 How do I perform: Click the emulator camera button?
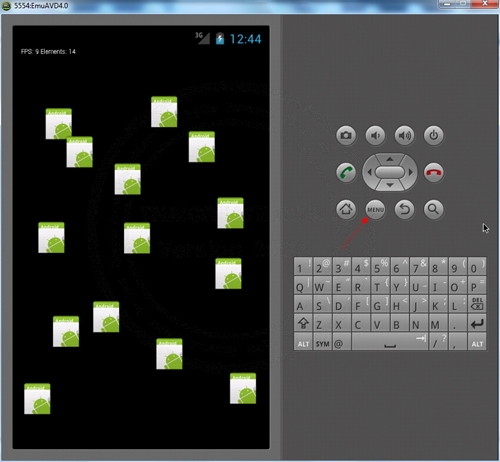346,135
